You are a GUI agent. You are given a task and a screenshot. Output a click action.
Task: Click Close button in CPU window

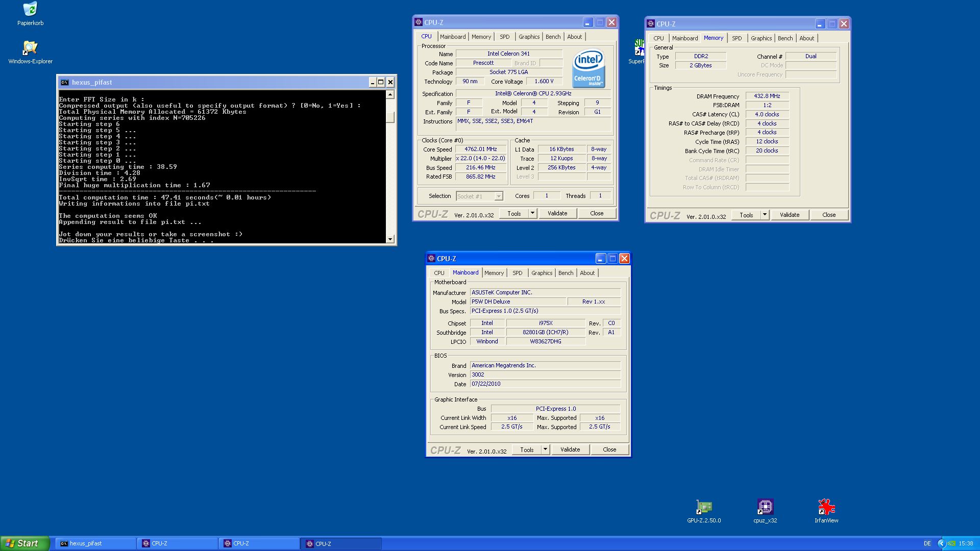click(x=597, y=213)
